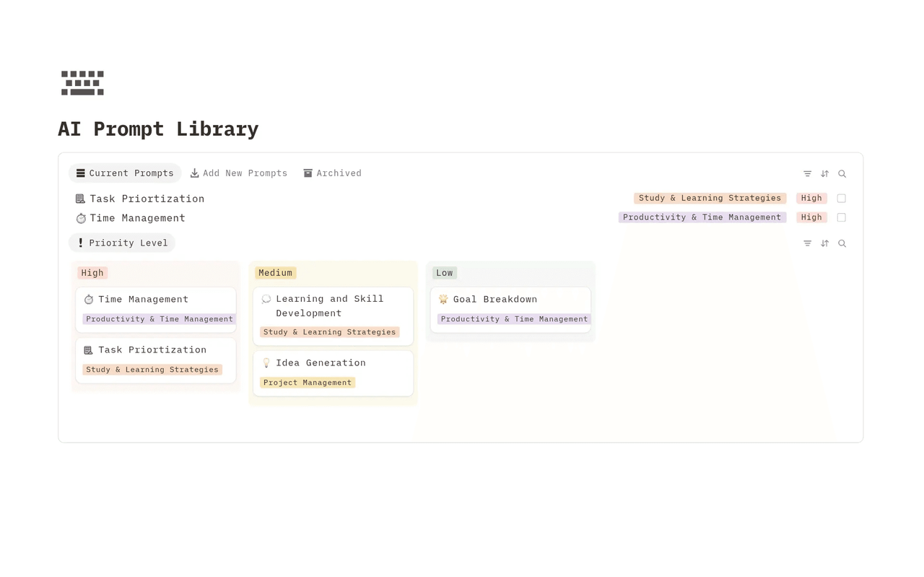
Task: Click Study & Learning Strategies tag in Task Priortization row
Action: (710, 198)
